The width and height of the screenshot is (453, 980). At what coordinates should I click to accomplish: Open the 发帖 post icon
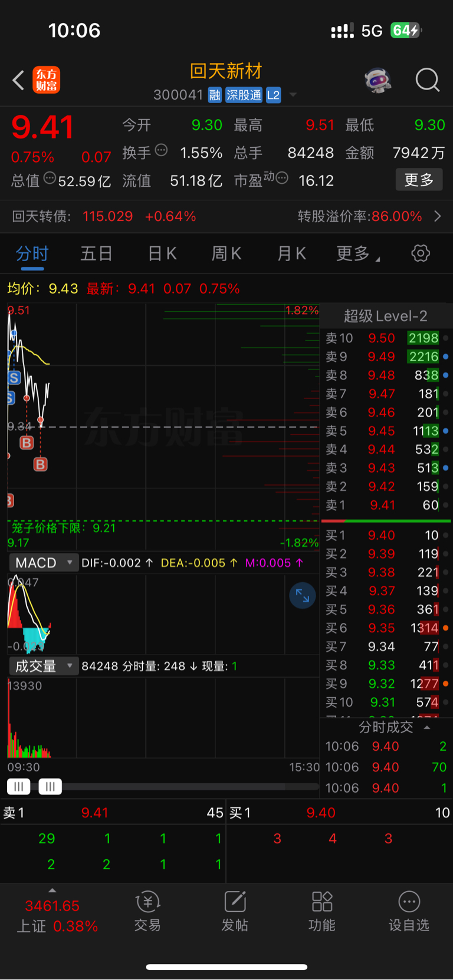click(235, 911)
